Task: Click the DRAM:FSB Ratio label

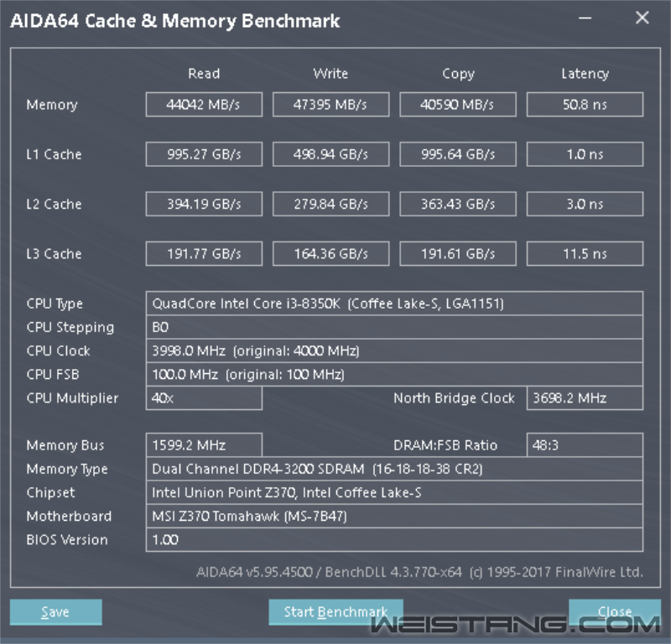Action: coord(445,445)
